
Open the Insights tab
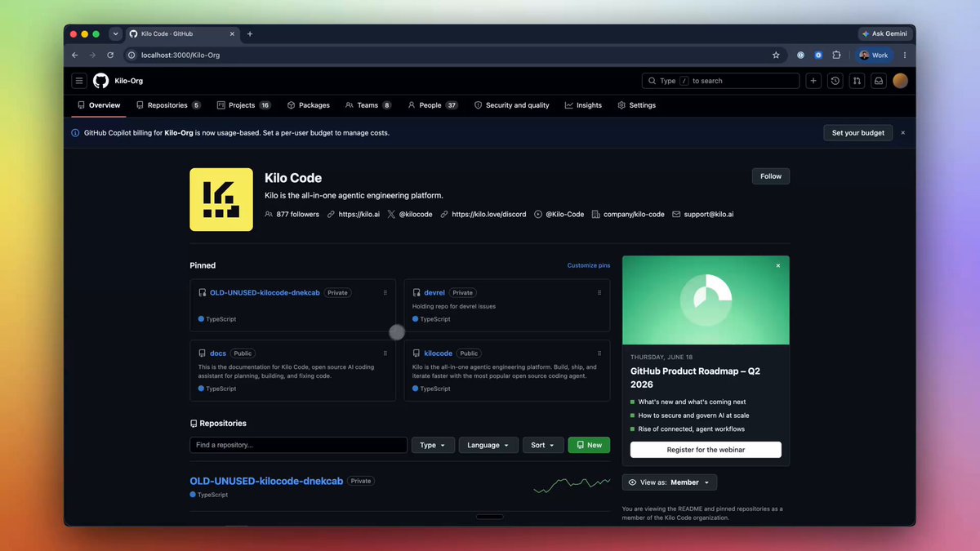[583, 105]
